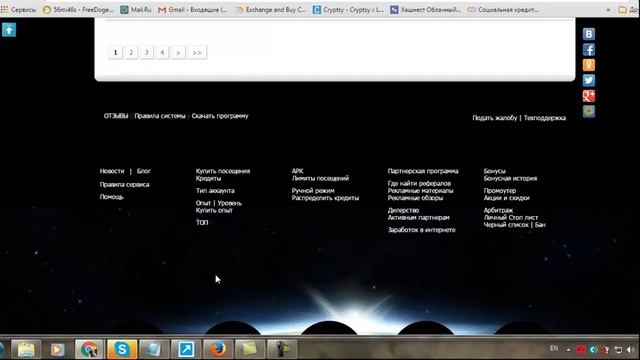Open Skype from the taskbar
This screenshot has height=360, width=640.
pyautogui.click(x=122, y=349)
